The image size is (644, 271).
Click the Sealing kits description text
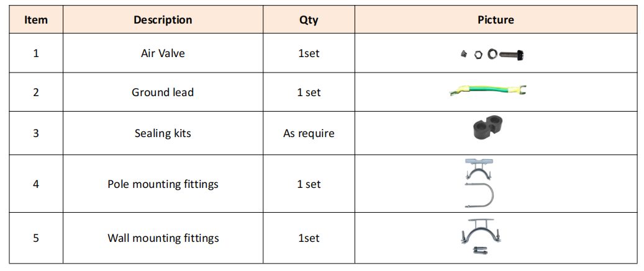[163, 133]
